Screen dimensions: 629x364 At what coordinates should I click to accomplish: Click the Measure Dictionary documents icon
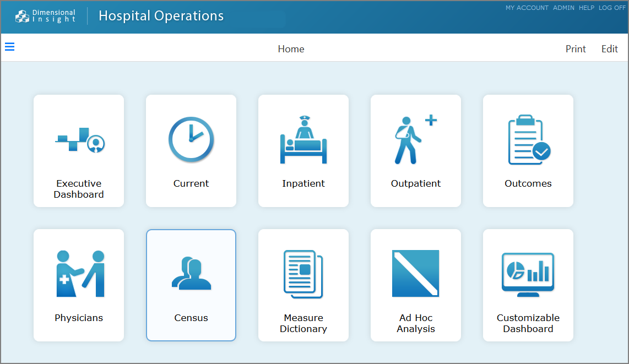tap(303, 273)
